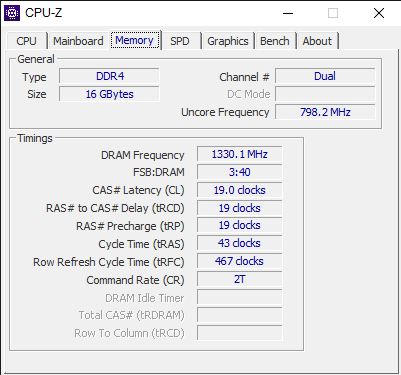The width and height of the screenshot is (401, 375).
Task: Click the RAS# to CAS# Delay (tRCD) label
Action: point(115,208)
